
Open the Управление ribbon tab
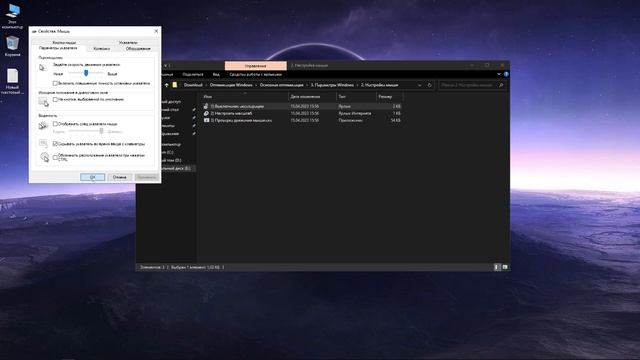click(x=256, y=65)
